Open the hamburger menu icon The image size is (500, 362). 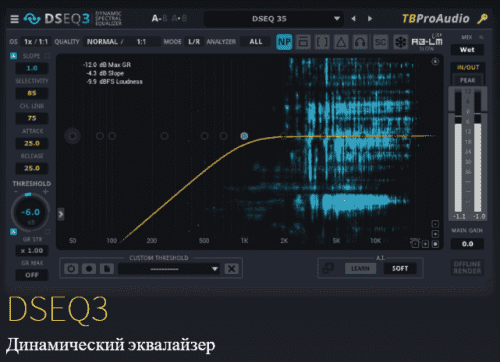[14, 19]
